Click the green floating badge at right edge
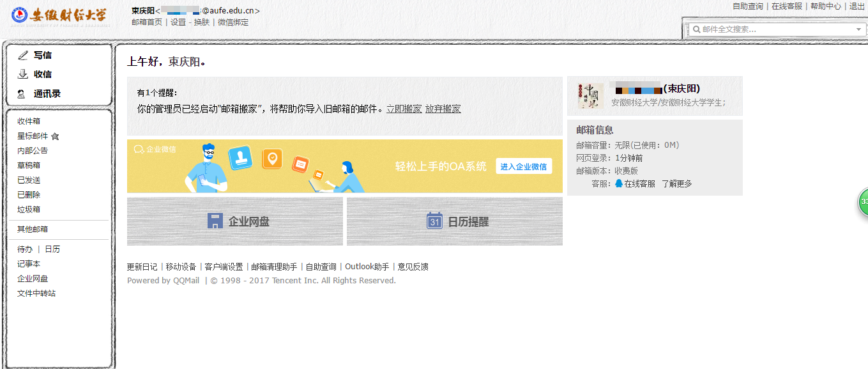The image size is (868, 369). [862, 201]
